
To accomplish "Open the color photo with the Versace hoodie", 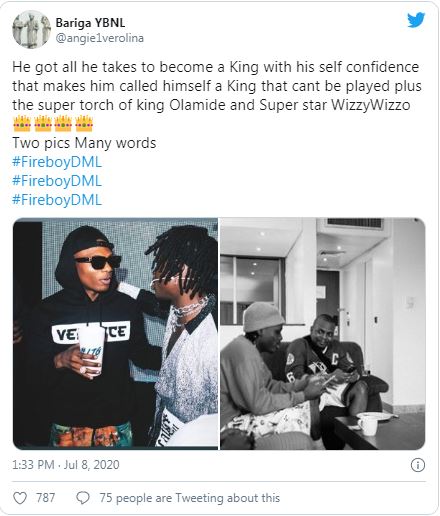I will point(115,334).
